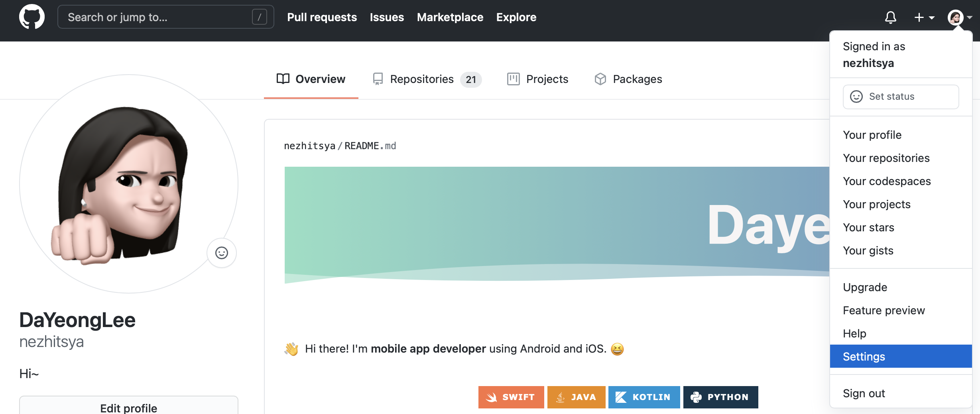The height and width of the screenshot is (414, 980).
Task: Select Your codespaces from the menu
Action: pyautogui.click(x=901, y=181)
